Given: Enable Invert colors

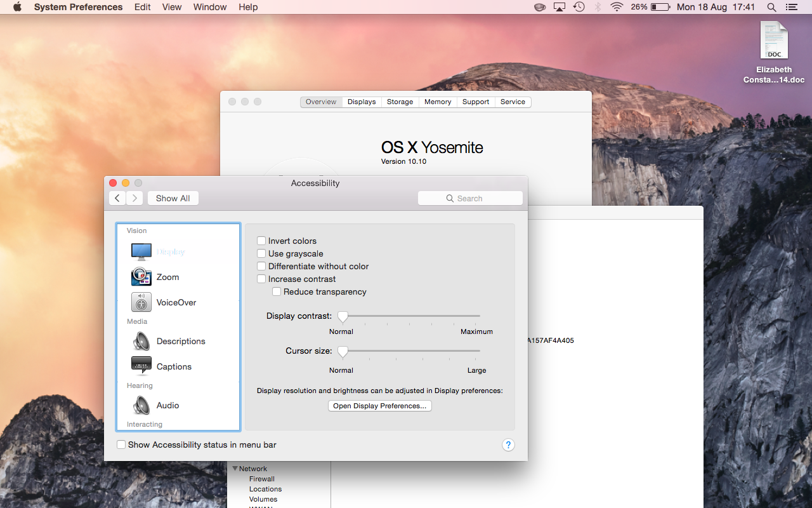Looking at the screenshot, I should tap(261, 241).
